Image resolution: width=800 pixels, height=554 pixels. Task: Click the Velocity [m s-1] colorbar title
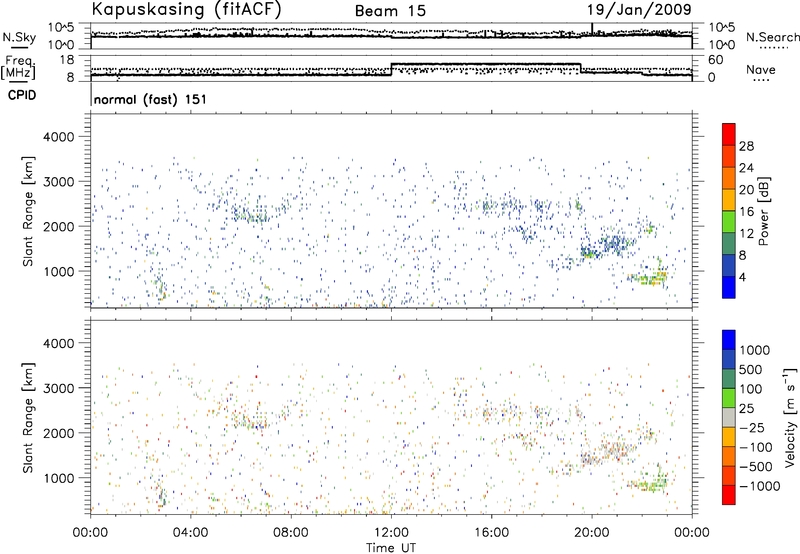coord(790,417)
